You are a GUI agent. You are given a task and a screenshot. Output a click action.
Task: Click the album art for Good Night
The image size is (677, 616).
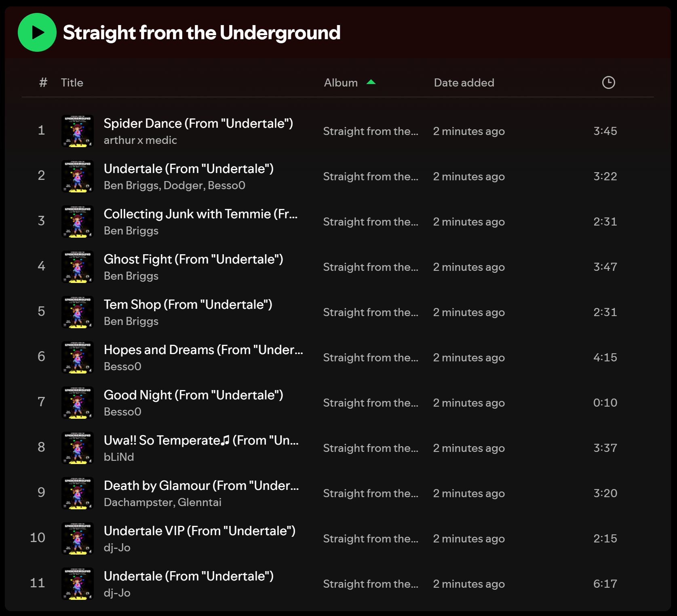click(x=78, y=402)
